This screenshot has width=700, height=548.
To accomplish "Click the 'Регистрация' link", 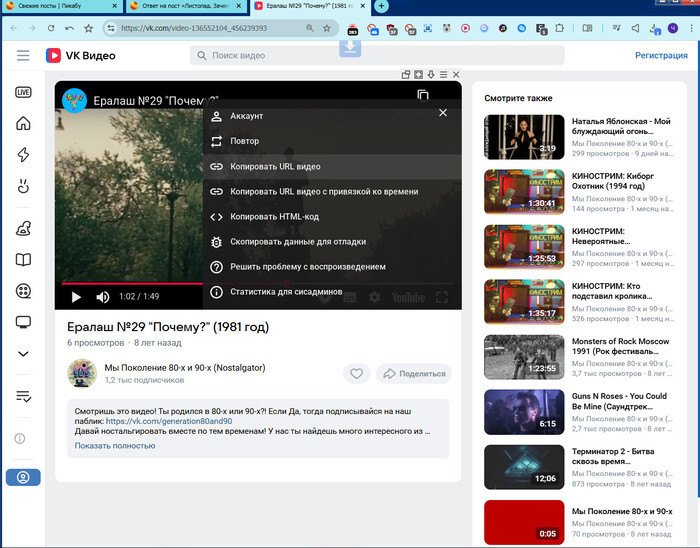I will pos(661,55).
